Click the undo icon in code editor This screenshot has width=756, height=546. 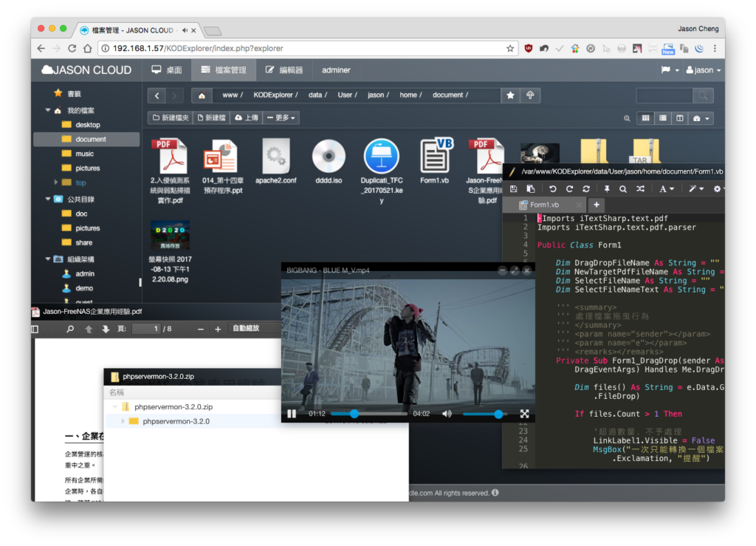pyautogui.click(x=552, y=189)
